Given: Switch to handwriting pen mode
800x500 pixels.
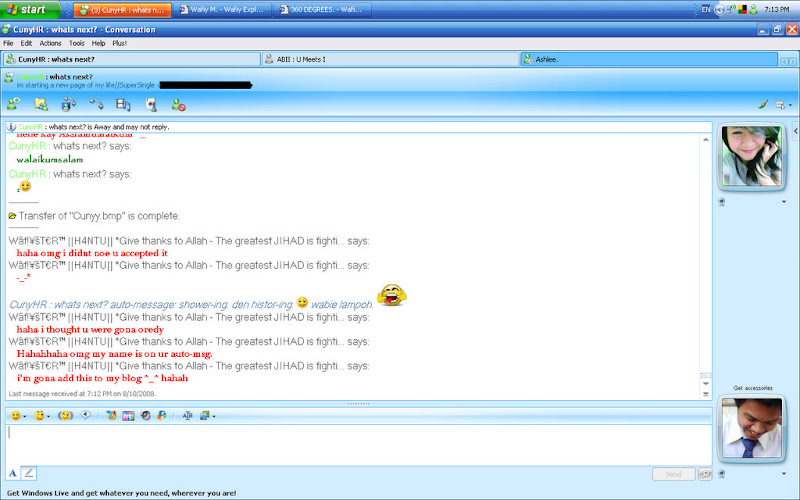Looking at the screenshot, I should pos(29,473).
